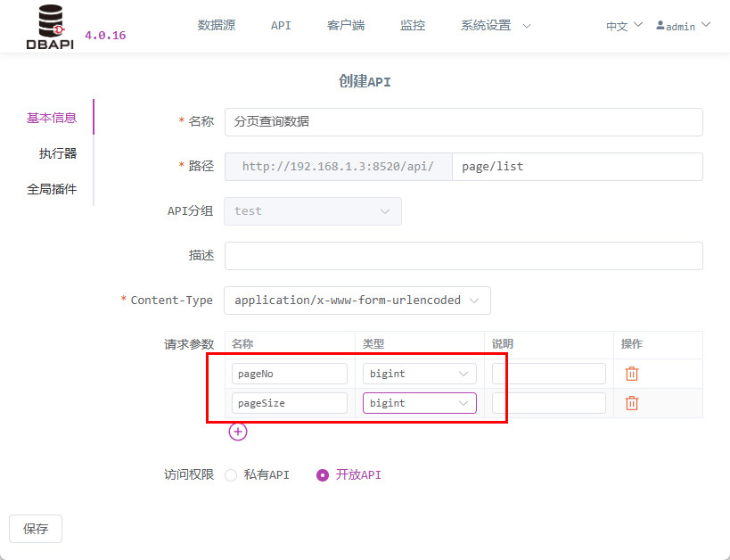730x560 pixels.
Task: Click the 类型 column header
Action: pos(373,344)
